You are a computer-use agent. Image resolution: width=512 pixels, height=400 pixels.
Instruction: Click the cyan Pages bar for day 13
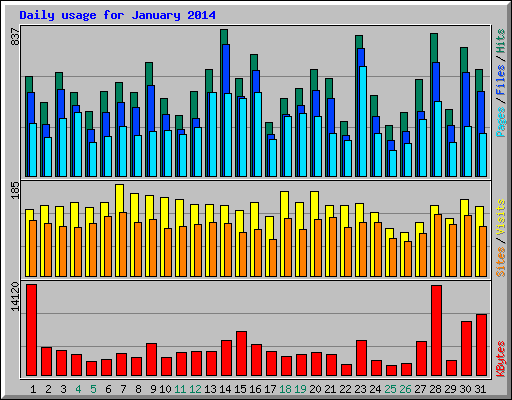pyautogui.click(x=213, y=134)
